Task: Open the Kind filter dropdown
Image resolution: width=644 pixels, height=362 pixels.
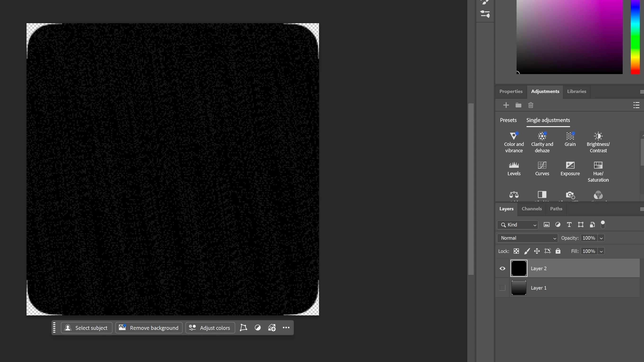Action: pos(518,225)
